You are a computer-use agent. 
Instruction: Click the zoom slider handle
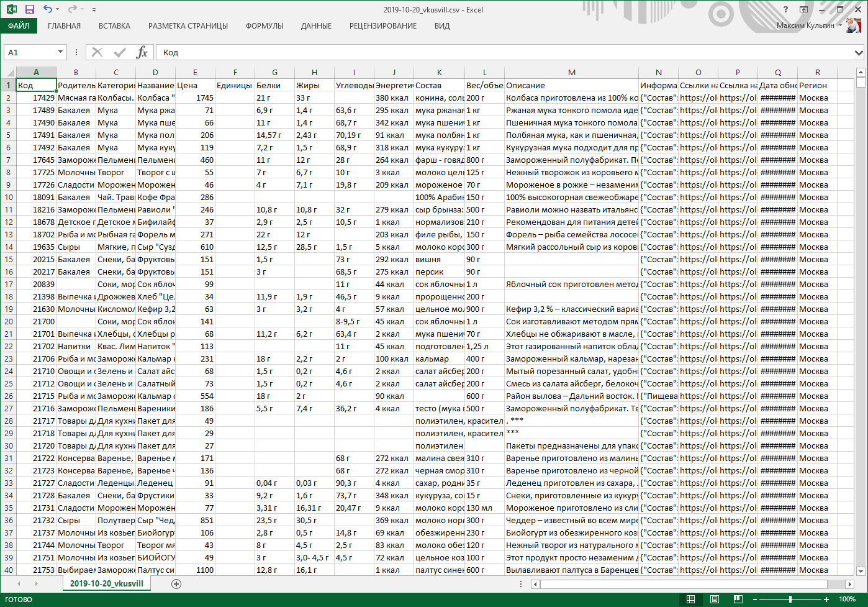point(790,599)
